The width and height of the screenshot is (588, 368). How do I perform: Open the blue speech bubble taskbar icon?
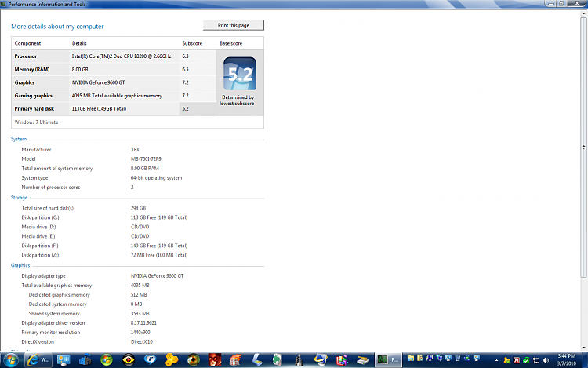coord(150,360)
